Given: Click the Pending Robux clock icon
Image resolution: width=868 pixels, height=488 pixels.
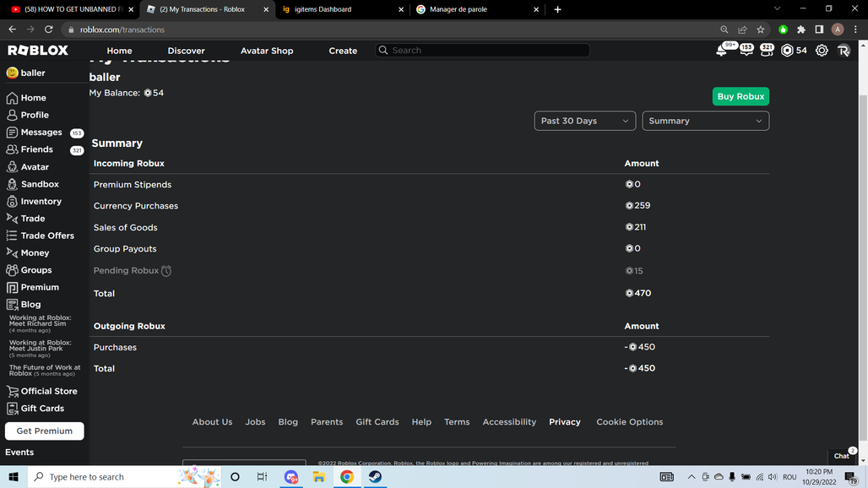Looking at the screenshot, I should (166, 270).
